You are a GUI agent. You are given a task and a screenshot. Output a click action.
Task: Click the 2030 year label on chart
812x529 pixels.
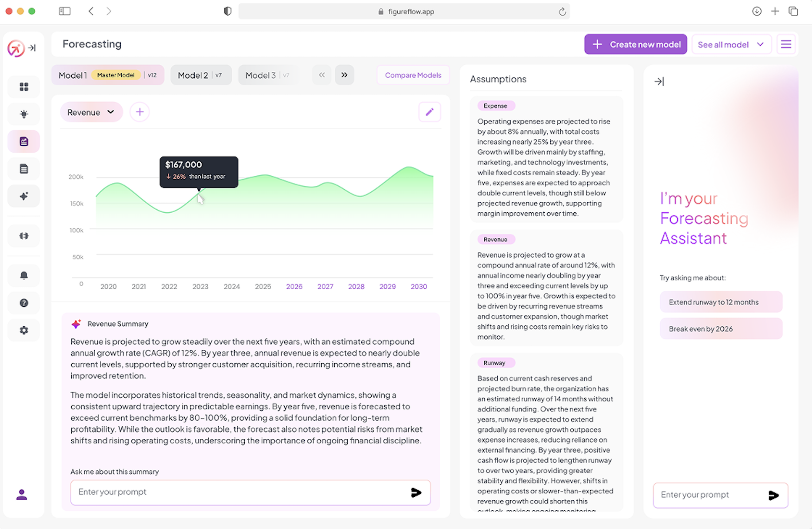coord(419,287)
